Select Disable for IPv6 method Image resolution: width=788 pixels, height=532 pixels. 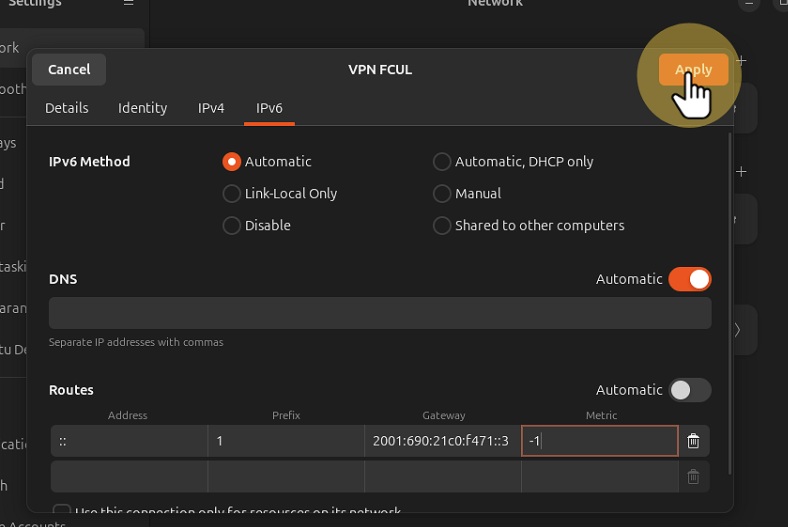[232, 226]
